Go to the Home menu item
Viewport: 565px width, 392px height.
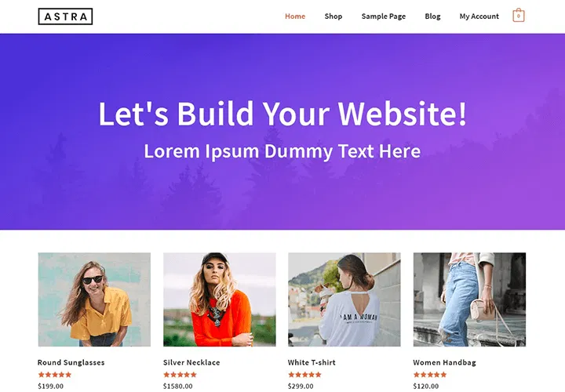295,16
